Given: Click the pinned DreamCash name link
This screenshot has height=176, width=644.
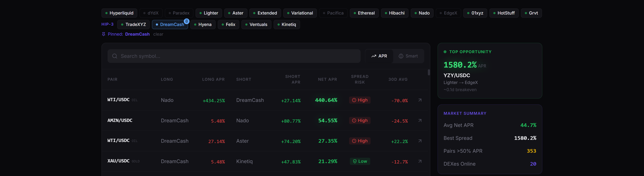Looking at the screenshot, I should 137,34.
